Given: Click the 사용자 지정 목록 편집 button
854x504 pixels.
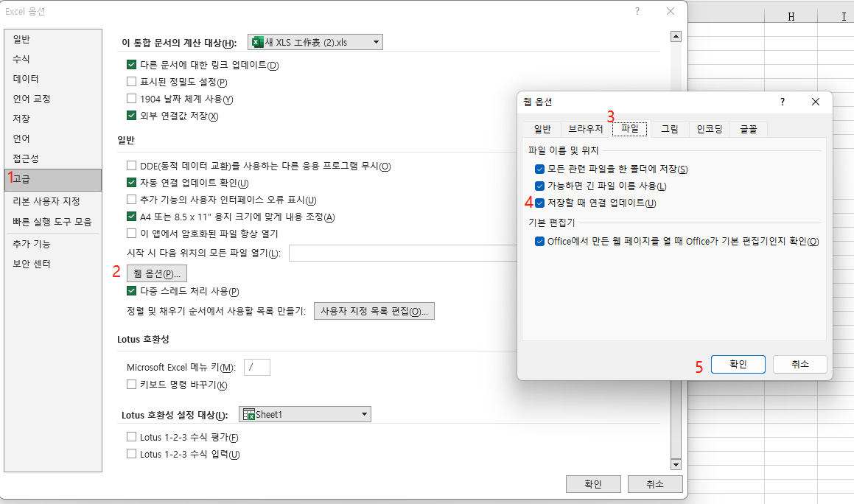Looking at the screenshot, I should (374, 310).
